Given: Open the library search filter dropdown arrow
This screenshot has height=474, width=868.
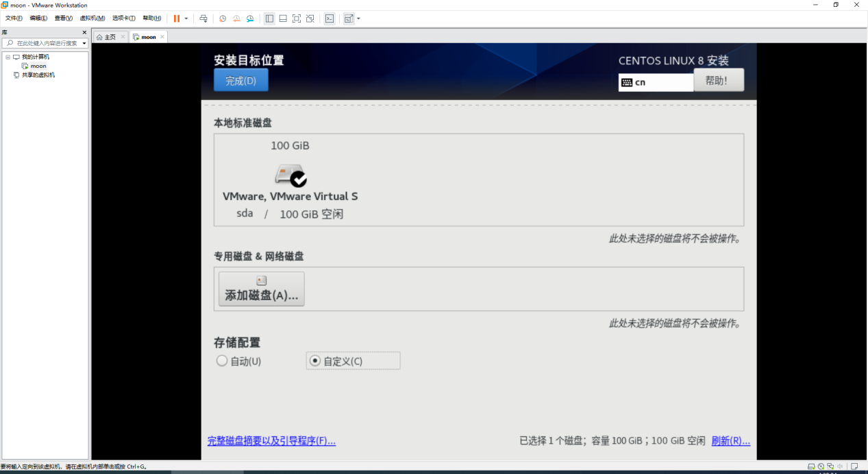Looking at the screenshot, I should 84,43.
